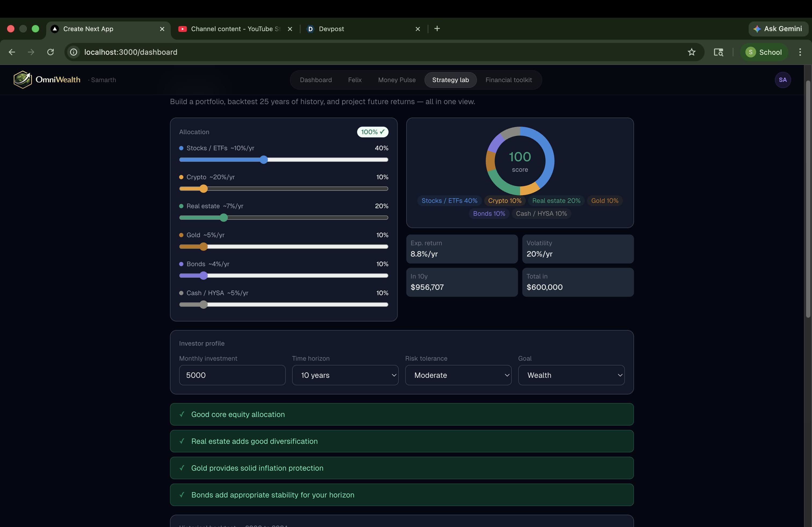Click the OmniWealth logo icon
The width and height of the screenshot is (812, 527).
(23, 80)
